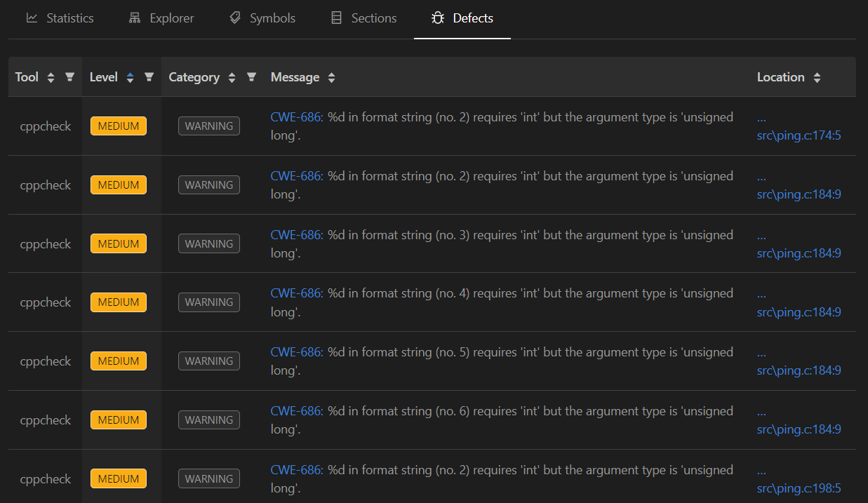Viewport: 868px width, 503px height.
Task: Open filter for Tool column
Action: click(69, 77)
